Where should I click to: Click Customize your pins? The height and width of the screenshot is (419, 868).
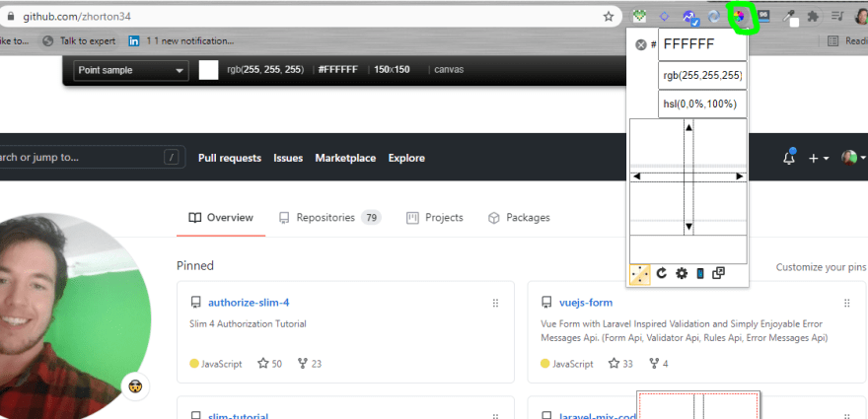(x=821, y=267)
